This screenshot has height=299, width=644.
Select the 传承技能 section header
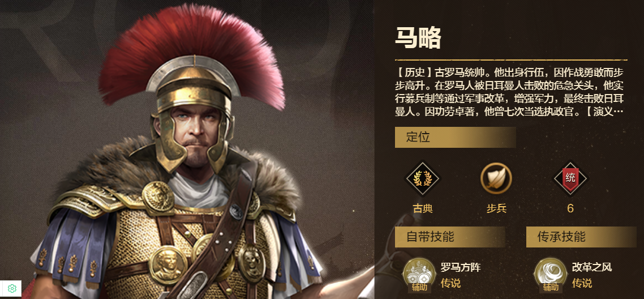tap(581, 237)
